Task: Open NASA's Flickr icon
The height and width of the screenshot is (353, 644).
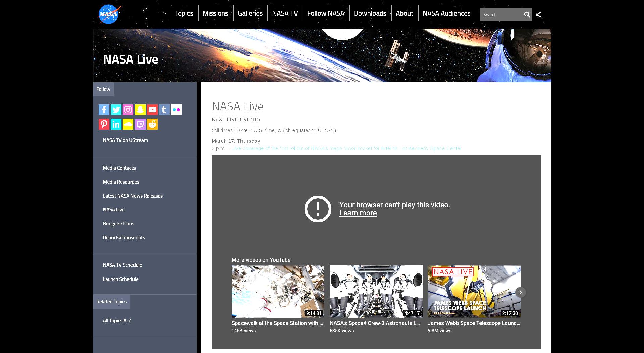Action: coord(176,110)
